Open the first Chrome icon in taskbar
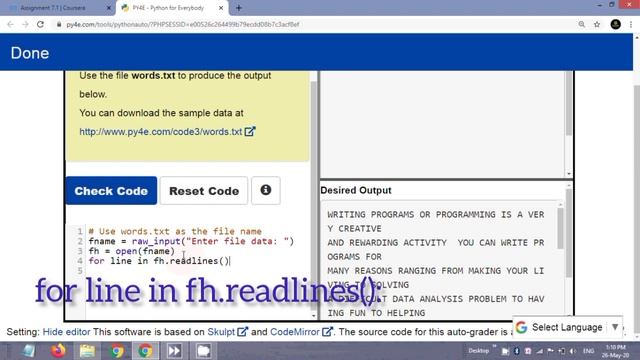Screen dimensions: 640x360 coord(117,351)
